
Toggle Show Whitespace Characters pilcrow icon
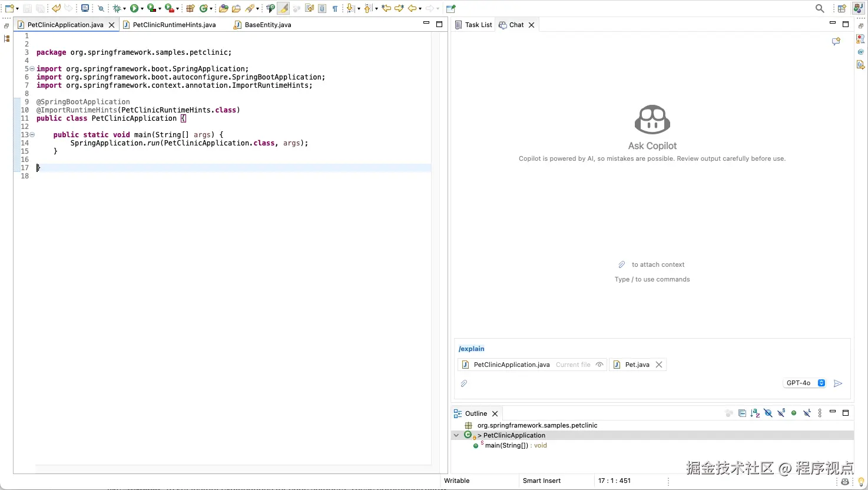[335, 9]
